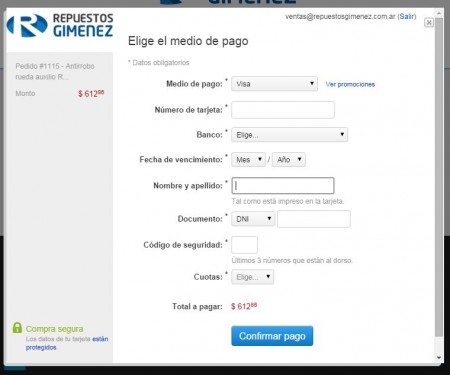
Task: Click the 'Datos obligatorios' note
Action: click(159, 63)
